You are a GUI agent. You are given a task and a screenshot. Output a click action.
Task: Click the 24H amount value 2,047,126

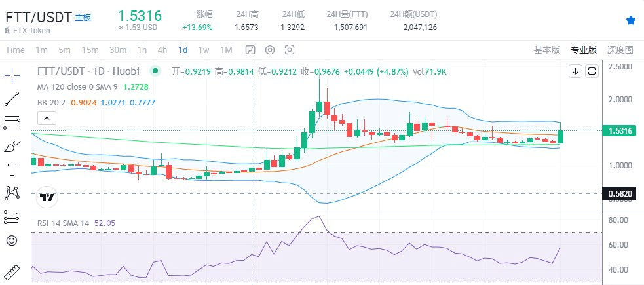tap(420, 28)
